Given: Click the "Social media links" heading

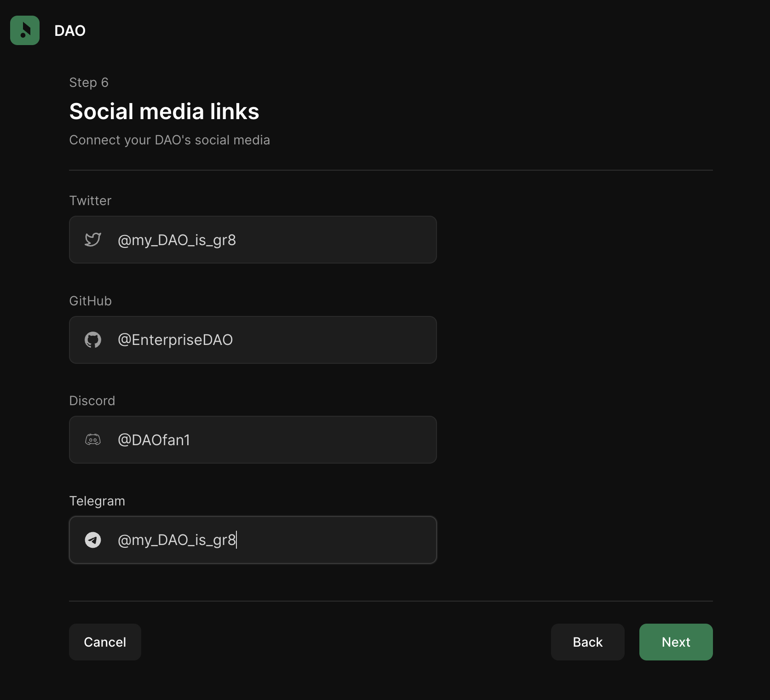Looking at the screenshot, I should [164, 111].
